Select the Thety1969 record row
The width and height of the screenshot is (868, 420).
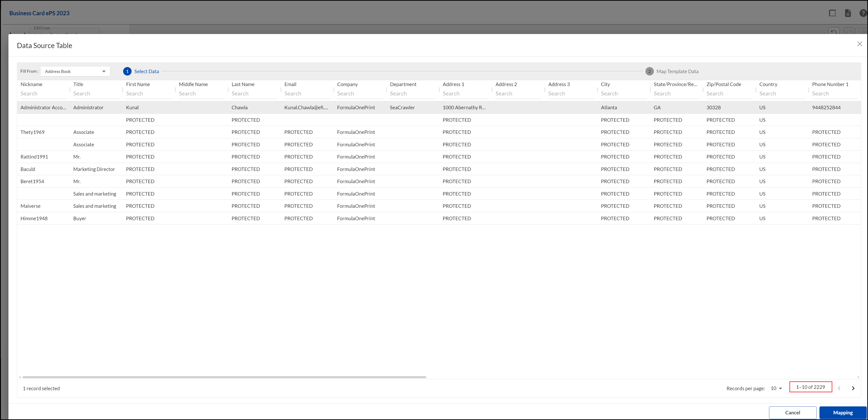pyautogui.click(x=32, y=132)
